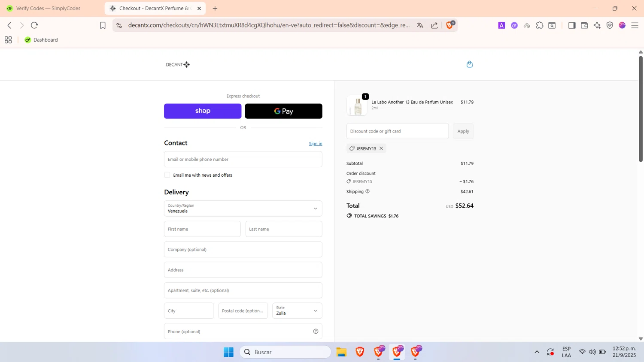Image resolution: width=644 pixels, height=362 pixels.
Task: Bookmark this page with the bookmark icon
Action: click(103, 25)
